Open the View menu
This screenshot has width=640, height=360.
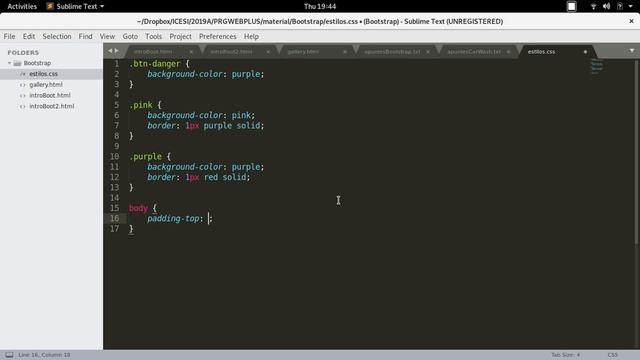(107, 36)
